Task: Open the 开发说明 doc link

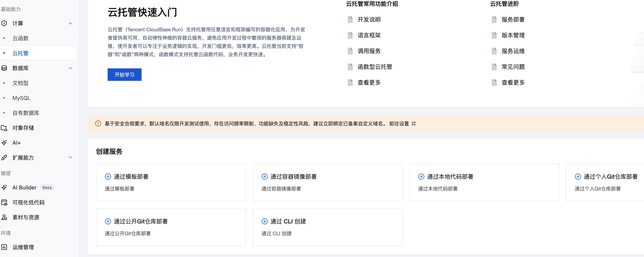Action: pyautogui.click(x=369, y=19)
